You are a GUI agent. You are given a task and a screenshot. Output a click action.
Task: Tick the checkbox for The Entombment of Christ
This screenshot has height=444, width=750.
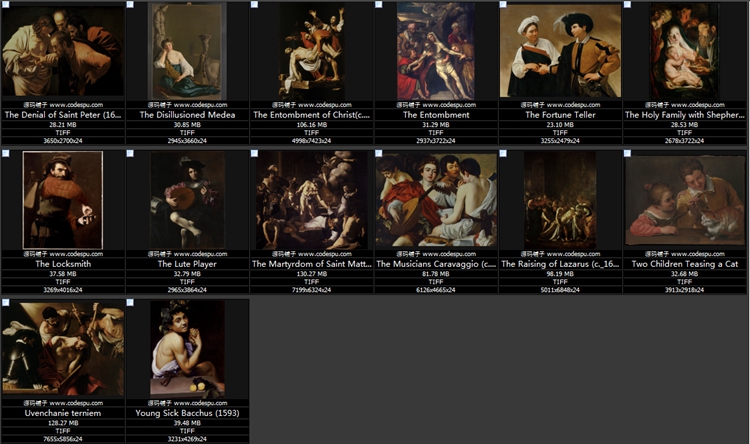tap(254, 4)
